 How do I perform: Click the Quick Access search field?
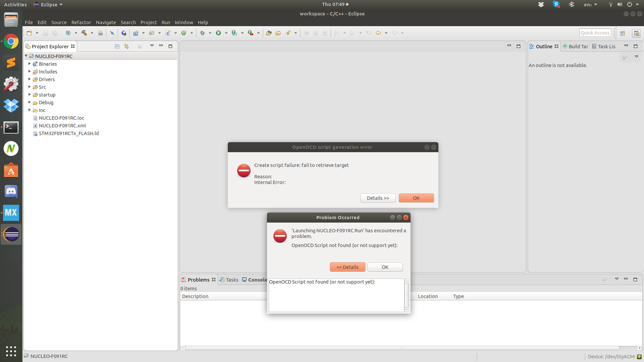pyautogui.click(x=595, y=33)
